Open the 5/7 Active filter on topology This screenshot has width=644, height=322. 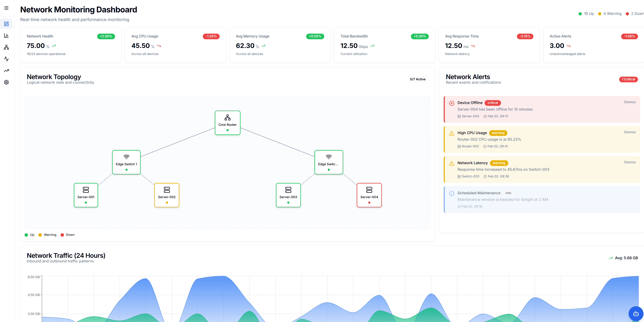pyautogui.click(x=417, y=79)
